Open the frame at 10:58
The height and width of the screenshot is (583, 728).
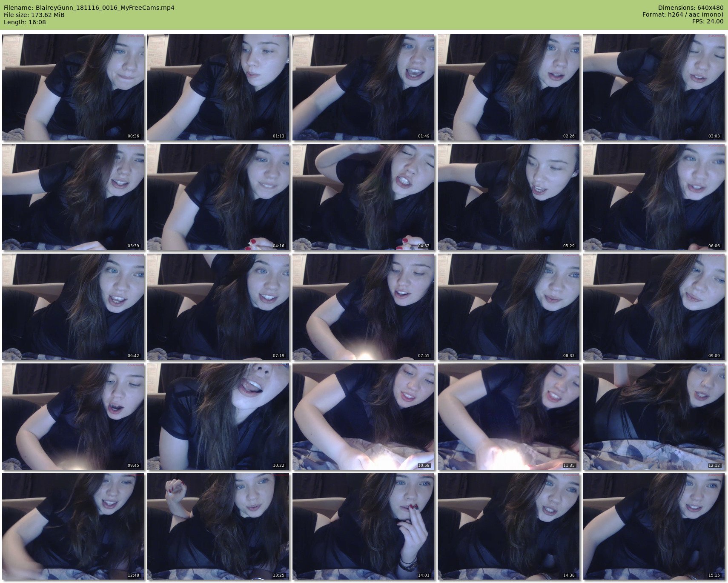coord(364,417)
